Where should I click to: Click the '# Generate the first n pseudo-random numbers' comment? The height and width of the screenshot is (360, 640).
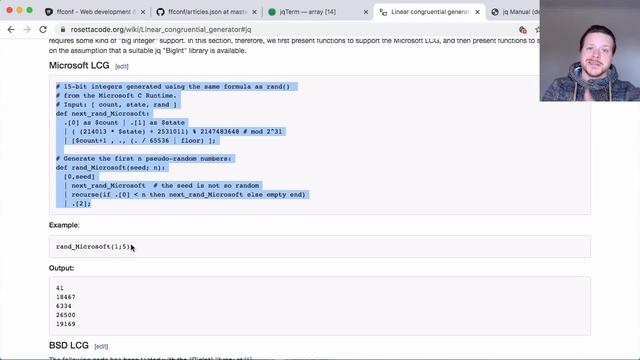(x=143, y=158)
